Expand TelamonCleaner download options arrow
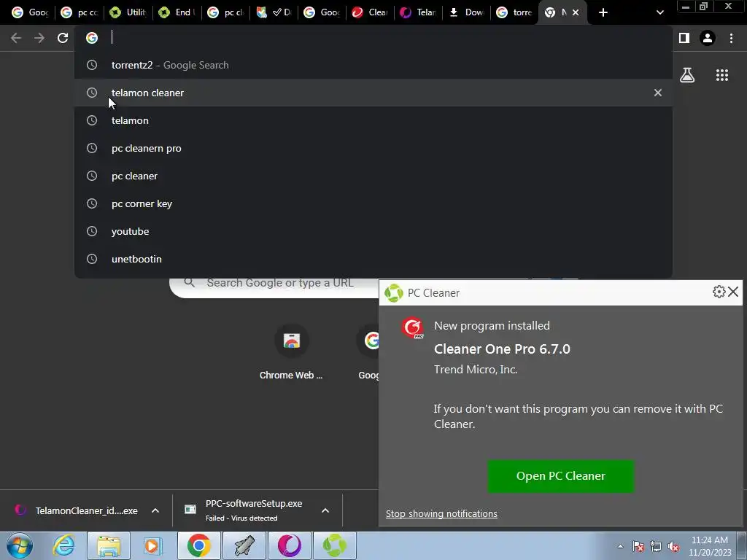 tap(155, 510)
